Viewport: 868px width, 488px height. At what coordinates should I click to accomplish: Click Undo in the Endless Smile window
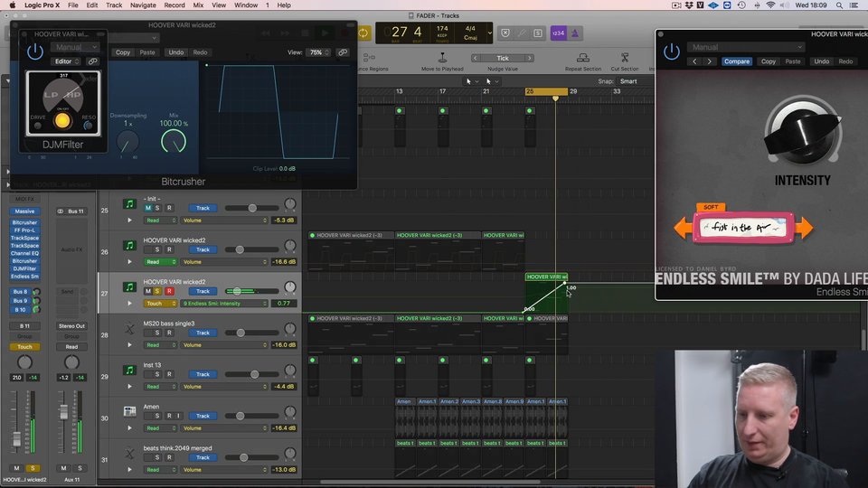(822, 61)
